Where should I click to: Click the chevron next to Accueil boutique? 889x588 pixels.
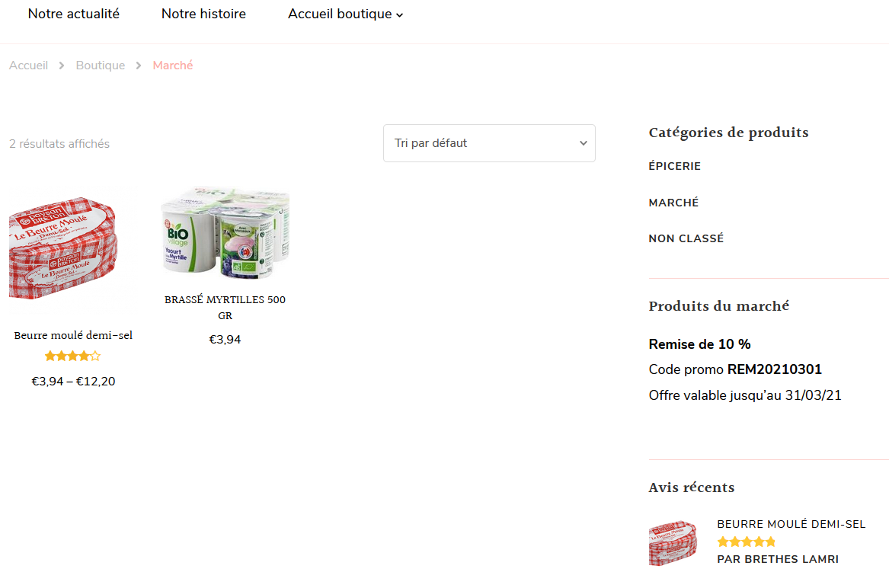pyautogui.click(x=400, y=15)
